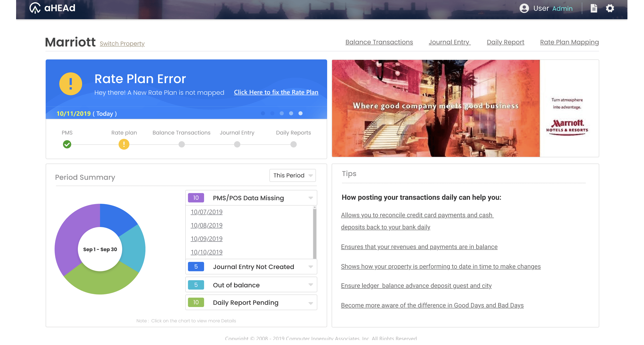Select the Daily Reports step marker
644x345 pixels.
pyautogui.click(x=294, y=144)
